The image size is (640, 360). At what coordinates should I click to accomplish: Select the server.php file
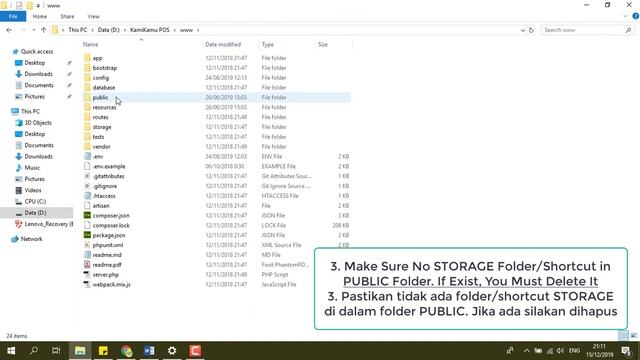click(x=105, y=275)
